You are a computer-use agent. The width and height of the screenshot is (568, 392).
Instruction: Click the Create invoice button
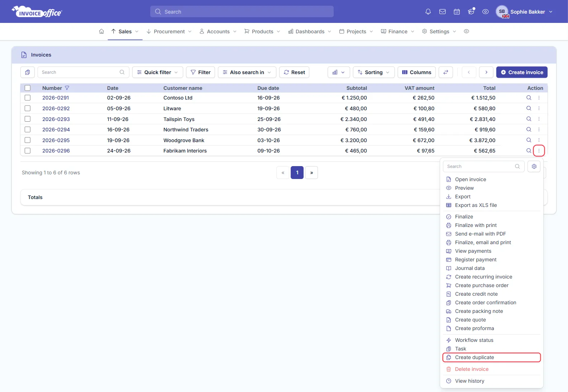click(x=522, y=72)
